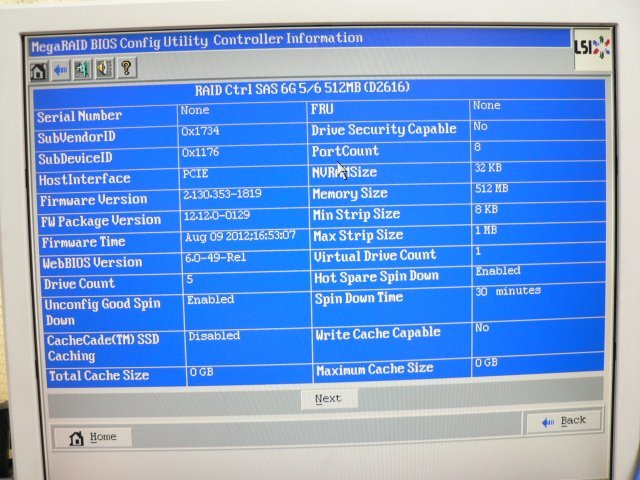Open help with the question mark icon
Screen dimensions: 640x480
(x=127, y=67)
